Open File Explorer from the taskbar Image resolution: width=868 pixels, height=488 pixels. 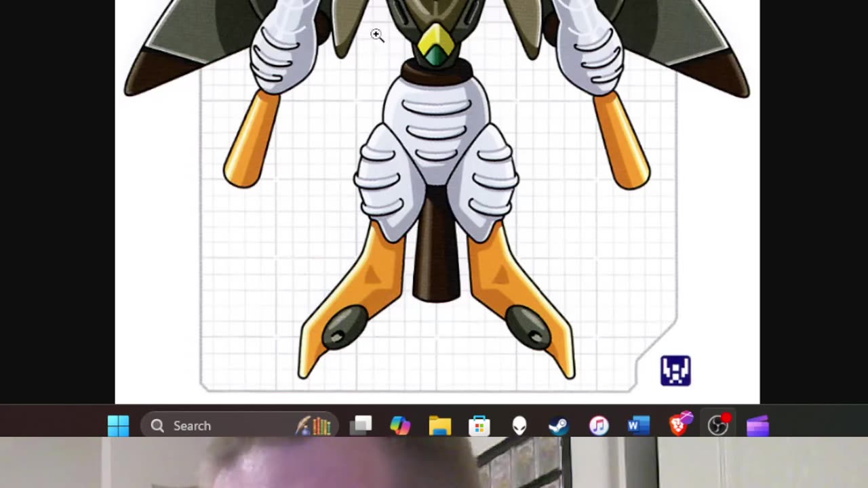440,426
